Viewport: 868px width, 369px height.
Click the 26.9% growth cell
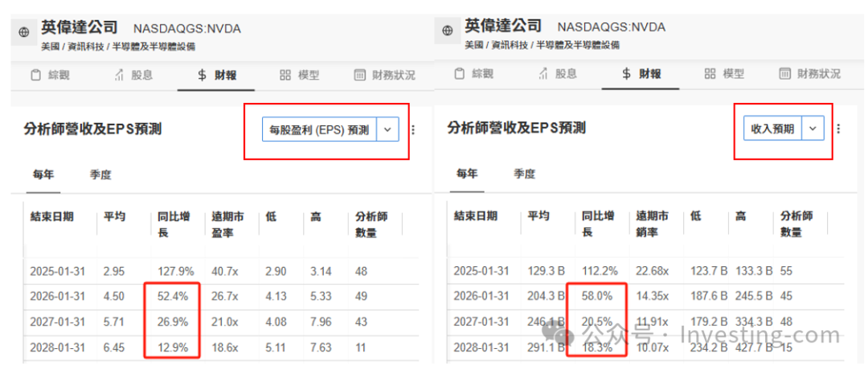tap(172, 322)
